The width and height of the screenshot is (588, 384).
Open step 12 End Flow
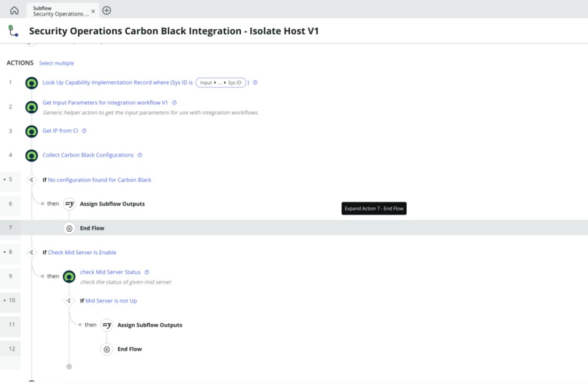click(129, 349)
